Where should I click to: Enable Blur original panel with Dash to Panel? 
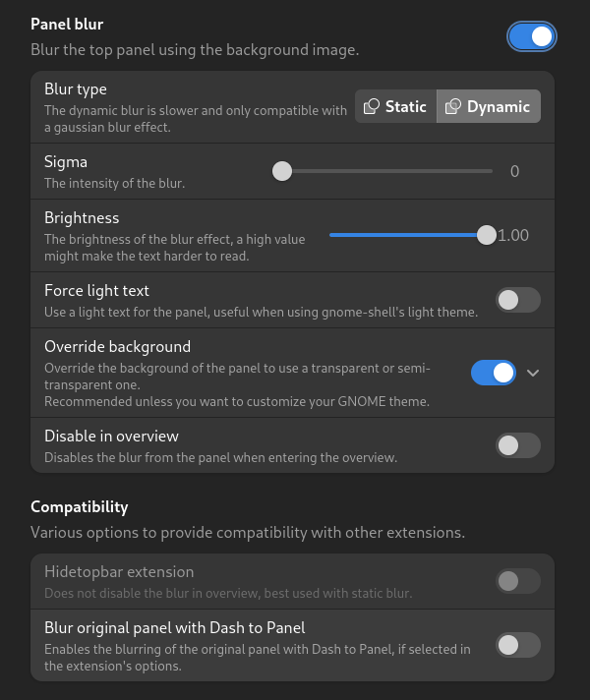point(518,645)
